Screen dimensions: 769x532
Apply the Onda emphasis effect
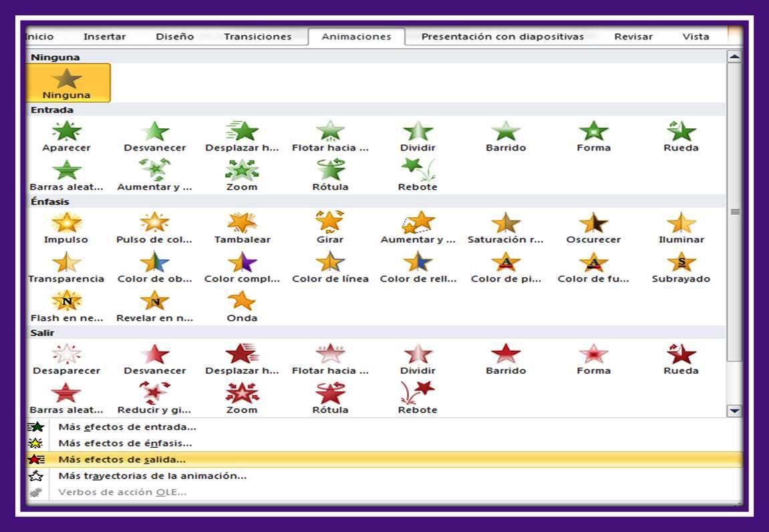click(x=243, y=307)
